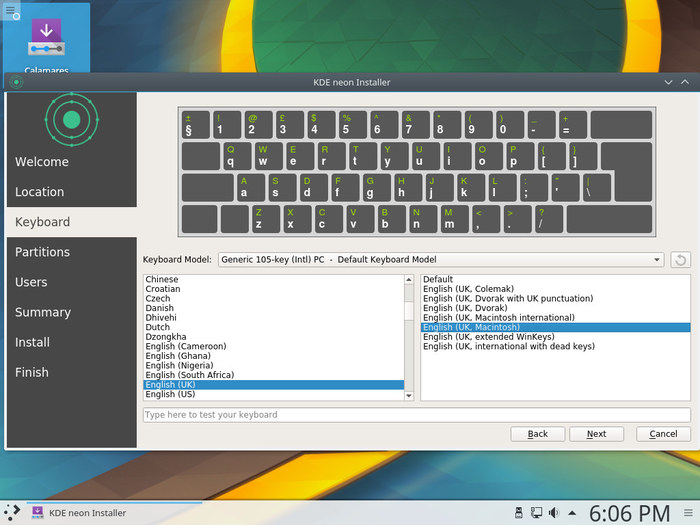Viewport: 700px width, 525px height.
Task: Choose English (UK, Dvorak) variant
Action: (x=468, y=308)
